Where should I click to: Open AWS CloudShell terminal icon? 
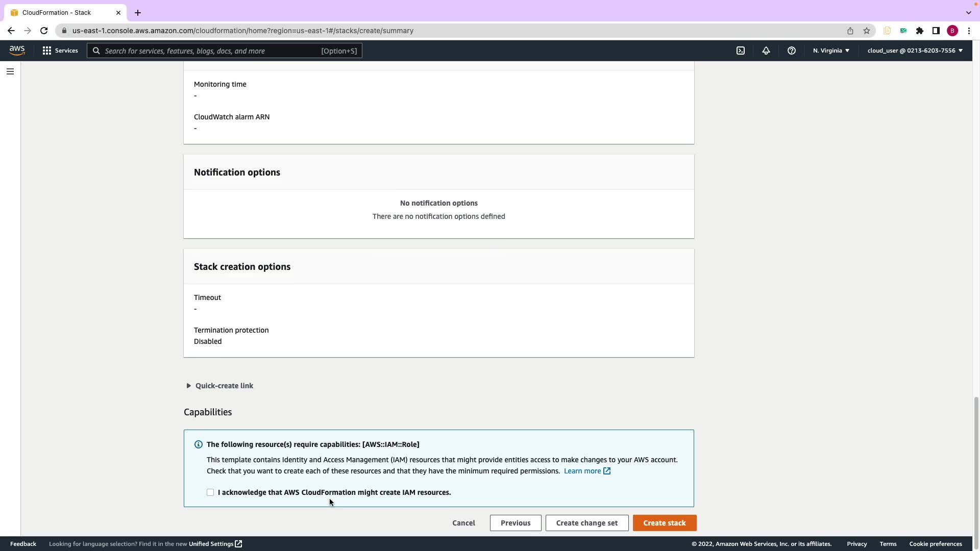click(741, 51)
